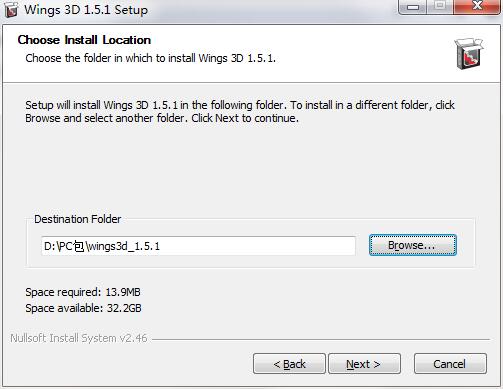
Task: Click inside the Destination Folder path field
Action: tap(198, 246)
